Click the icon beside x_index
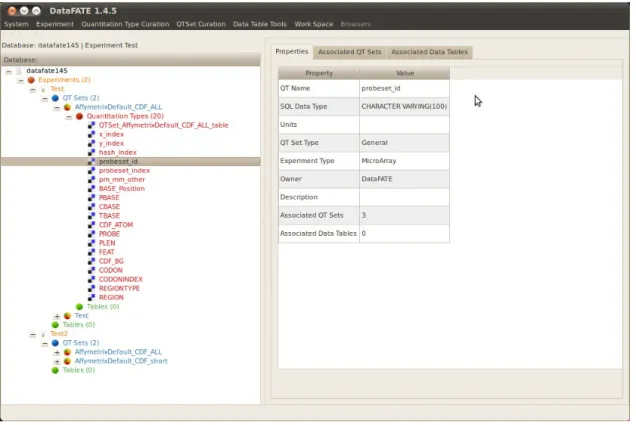This screenshot has width=636, height=425. 92,134
